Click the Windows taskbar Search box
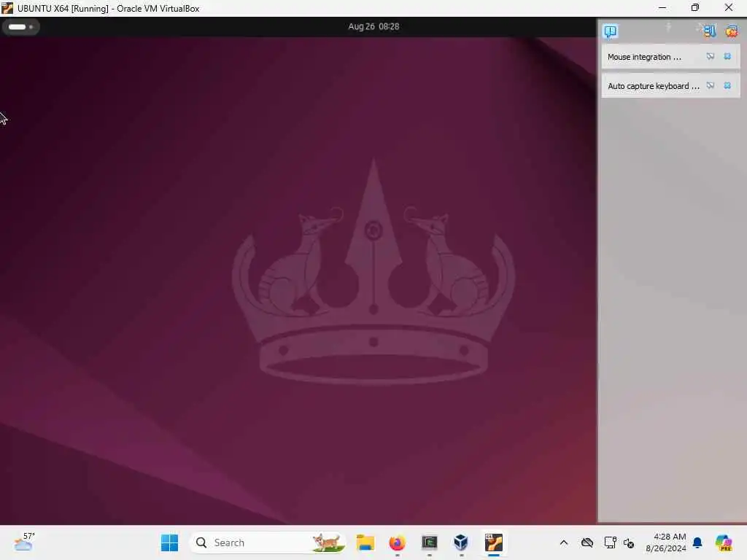 [x=268, y=542]
